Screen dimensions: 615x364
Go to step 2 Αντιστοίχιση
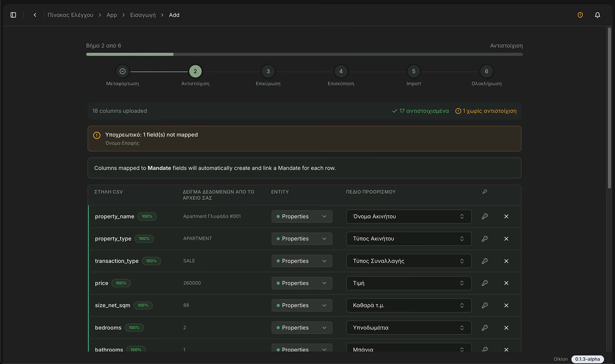[x=195, y=71]
